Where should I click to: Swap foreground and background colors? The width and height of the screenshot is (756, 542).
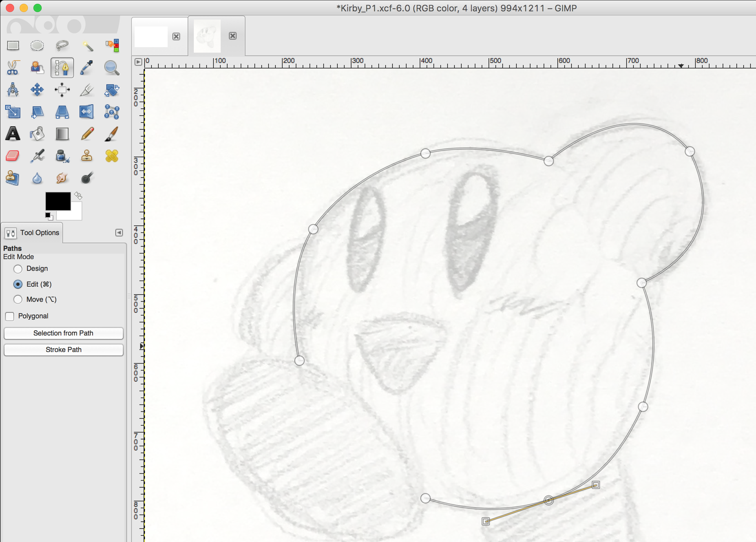point(78,196)
